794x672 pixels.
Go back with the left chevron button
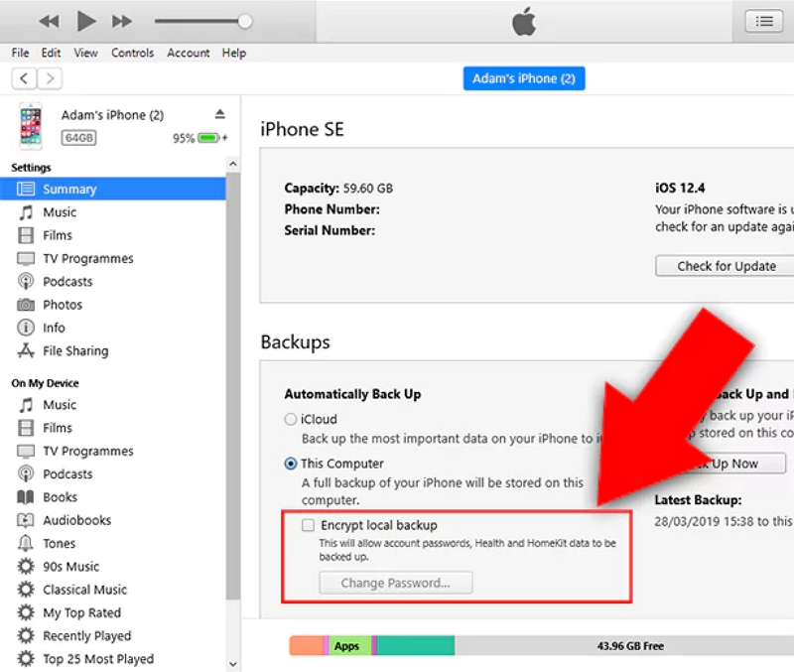point(24,78)
